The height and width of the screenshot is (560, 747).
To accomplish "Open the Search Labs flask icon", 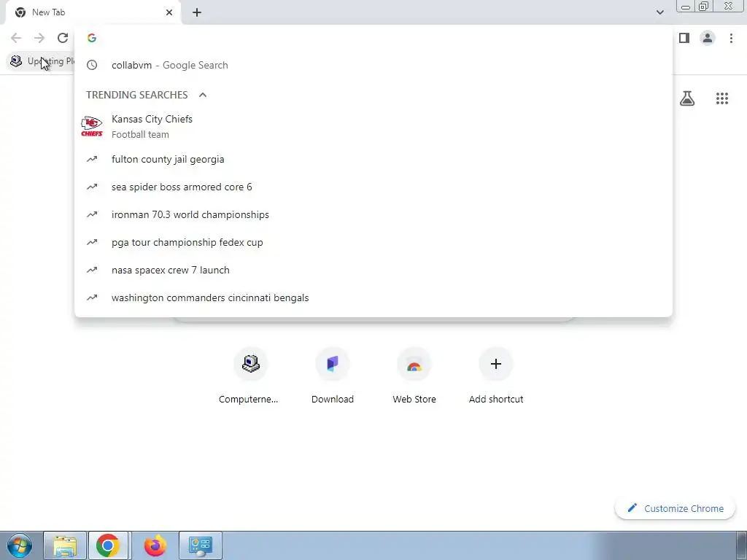I will [x=687, y=98].
